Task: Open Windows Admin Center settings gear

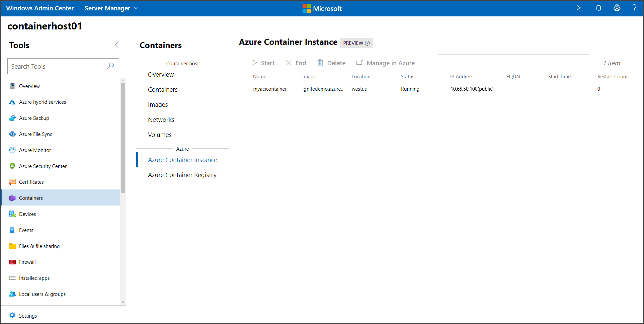Action: (x=617, y=8)
